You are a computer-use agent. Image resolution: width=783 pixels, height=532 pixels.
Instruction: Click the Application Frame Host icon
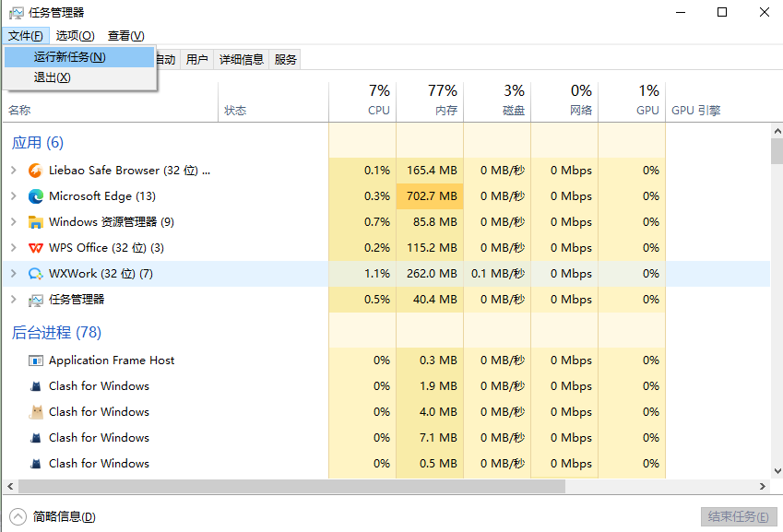36,361
